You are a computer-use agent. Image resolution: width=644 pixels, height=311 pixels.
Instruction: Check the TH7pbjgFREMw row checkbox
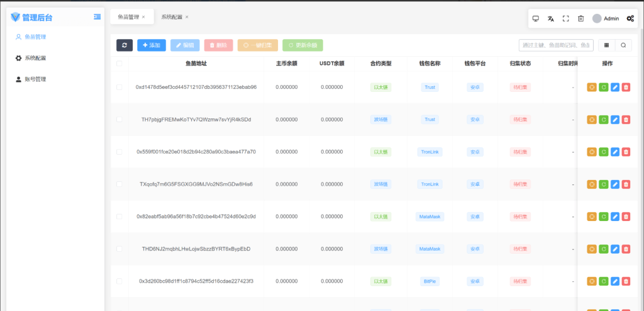click(119, 120)
